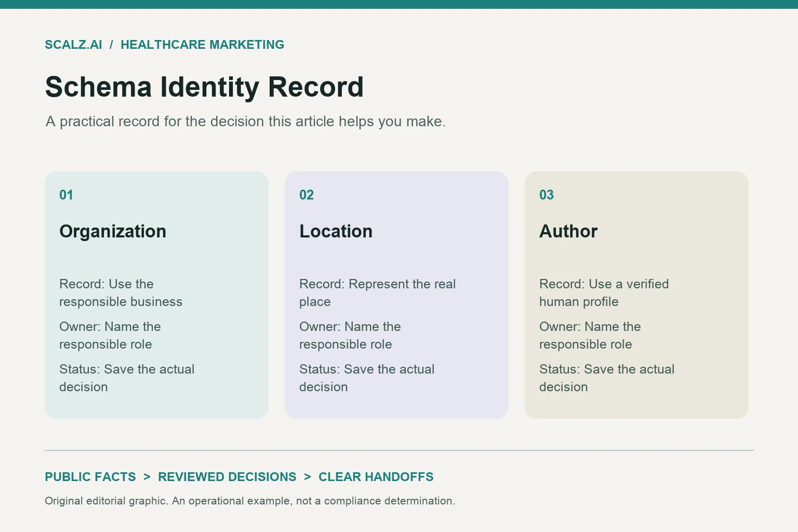Click the Owner line in the Location card
798x532 pixels.
(x=350, y=336)
